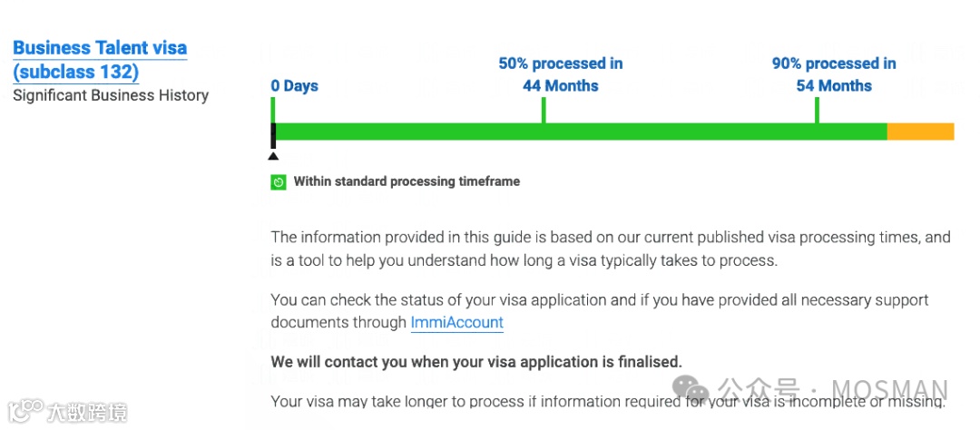
Task: Click the orange segment of the progress bar
Action: pos(919,132)
